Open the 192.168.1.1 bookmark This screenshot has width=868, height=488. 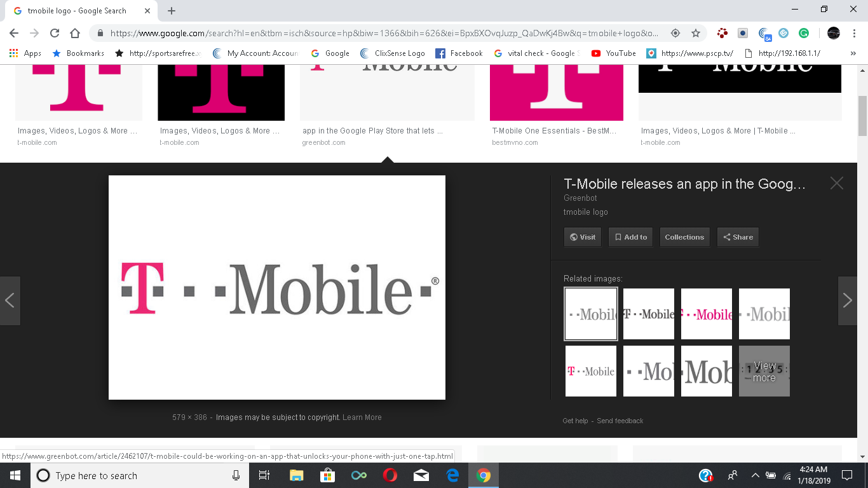coord(782,53)
